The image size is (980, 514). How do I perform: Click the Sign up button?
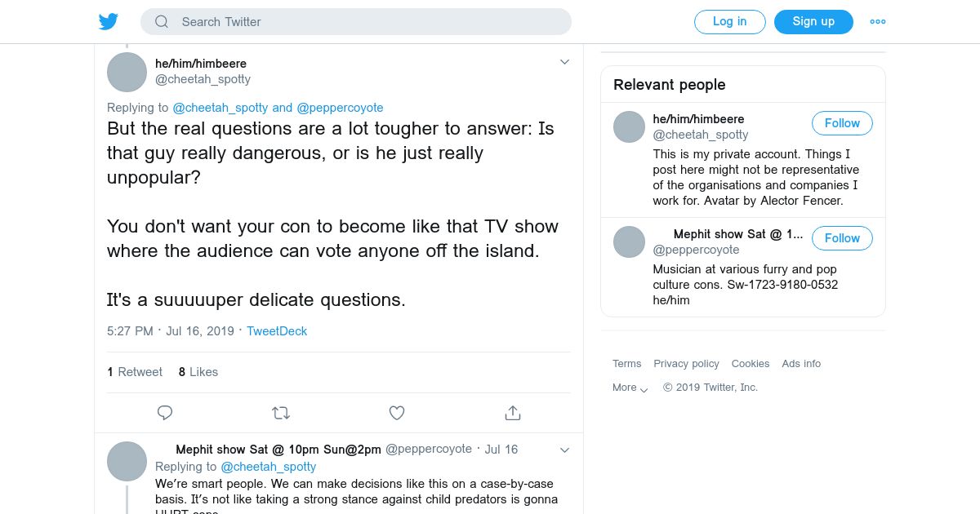click(x=813, y=22)
